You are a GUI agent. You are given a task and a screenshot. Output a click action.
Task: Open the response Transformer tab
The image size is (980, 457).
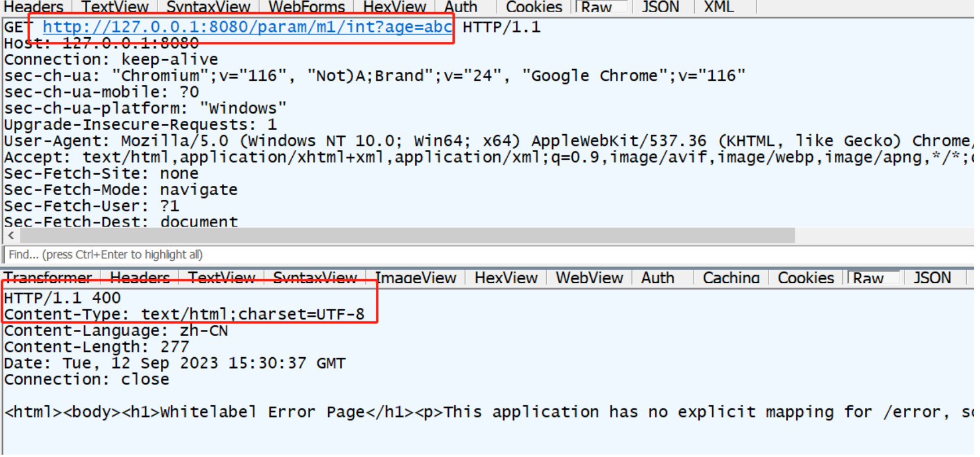pyautogui.click(x=48, y=278)
